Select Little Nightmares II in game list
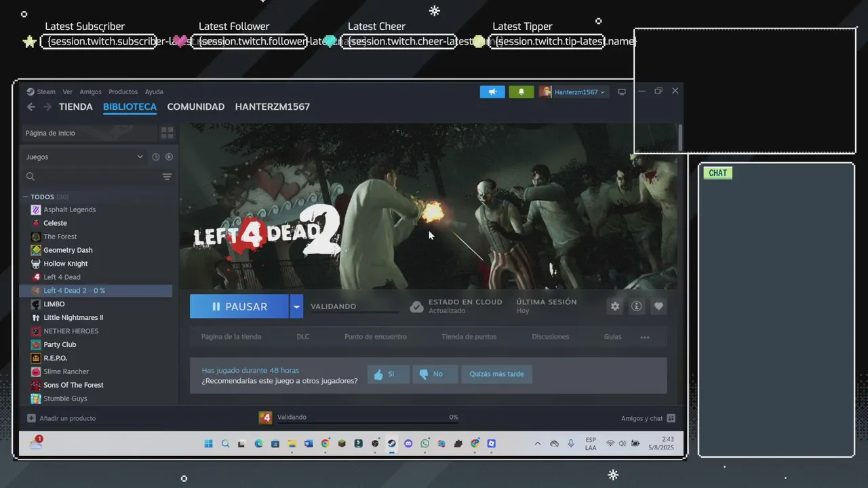The width and height of the screenshot is (868, 488). point(96,317)
